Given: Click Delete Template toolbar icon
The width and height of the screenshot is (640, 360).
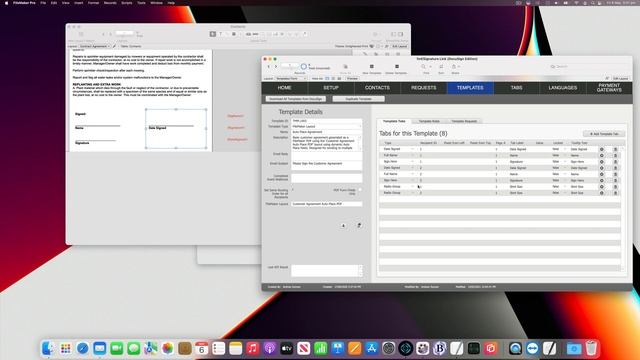Looking at the screenshot, I should click(x=396, y=67).
